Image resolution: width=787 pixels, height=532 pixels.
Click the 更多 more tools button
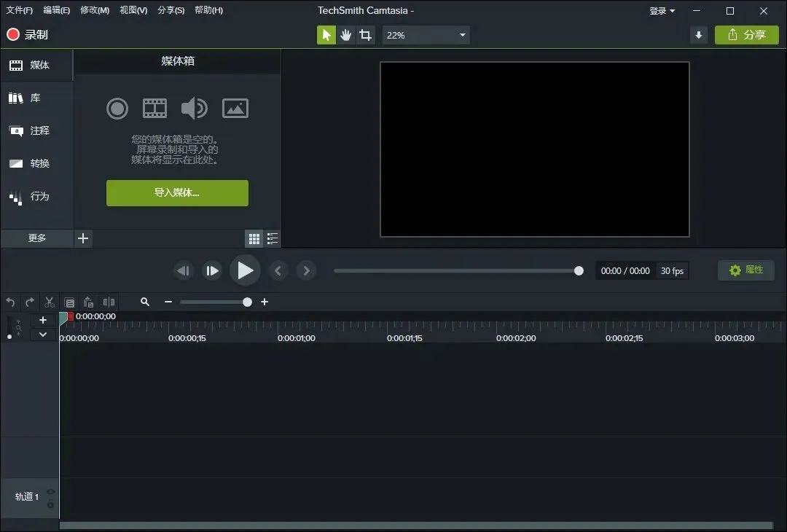37,238
